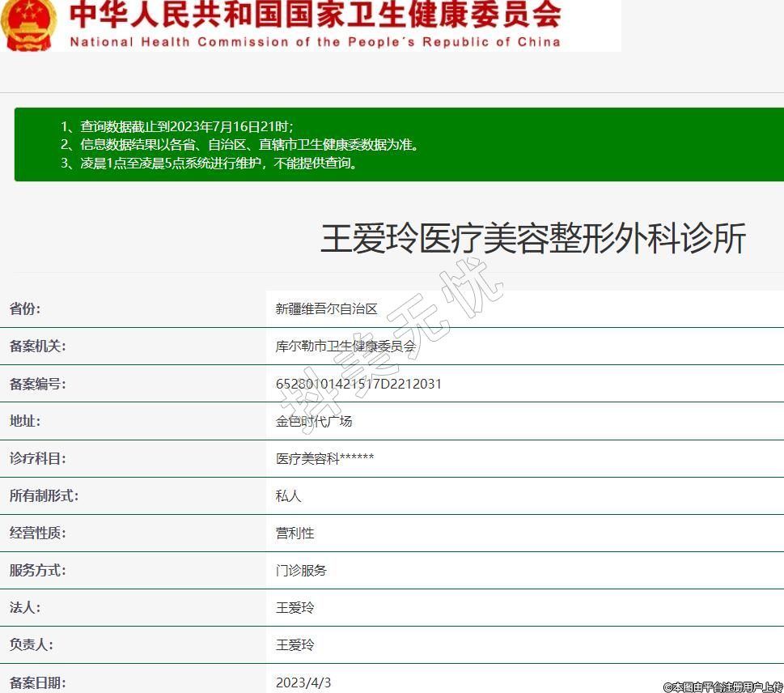This screenshot has width=784, height=693.
Task: Click the address value 金色时代广场
Action: point(314,421)
